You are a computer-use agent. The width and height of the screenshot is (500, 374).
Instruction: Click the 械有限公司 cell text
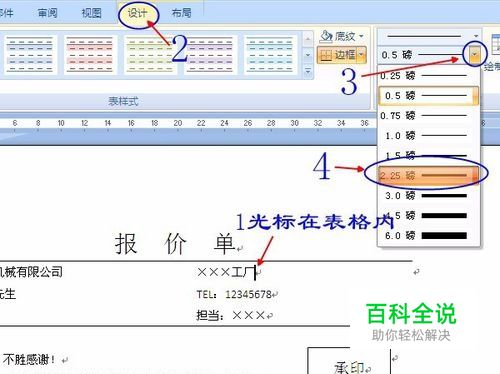[x=32, y=272]
